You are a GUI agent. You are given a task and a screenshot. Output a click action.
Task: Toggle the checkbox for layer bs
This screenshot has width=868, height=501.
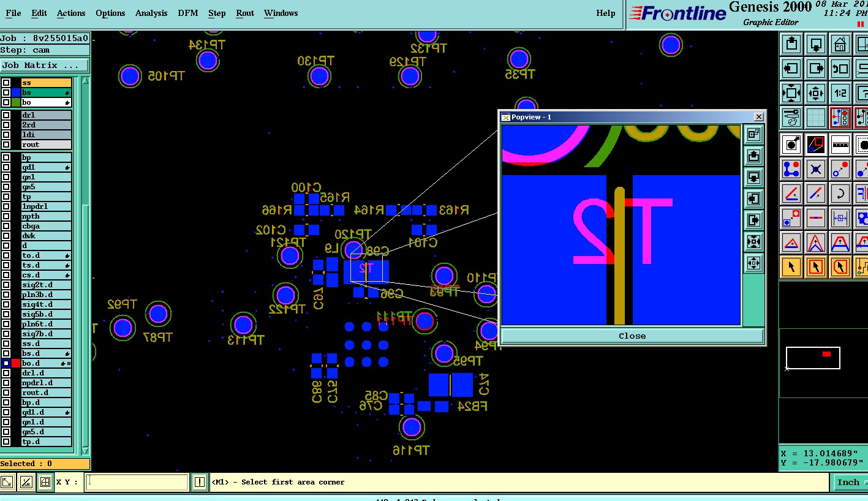coord(6,92)
